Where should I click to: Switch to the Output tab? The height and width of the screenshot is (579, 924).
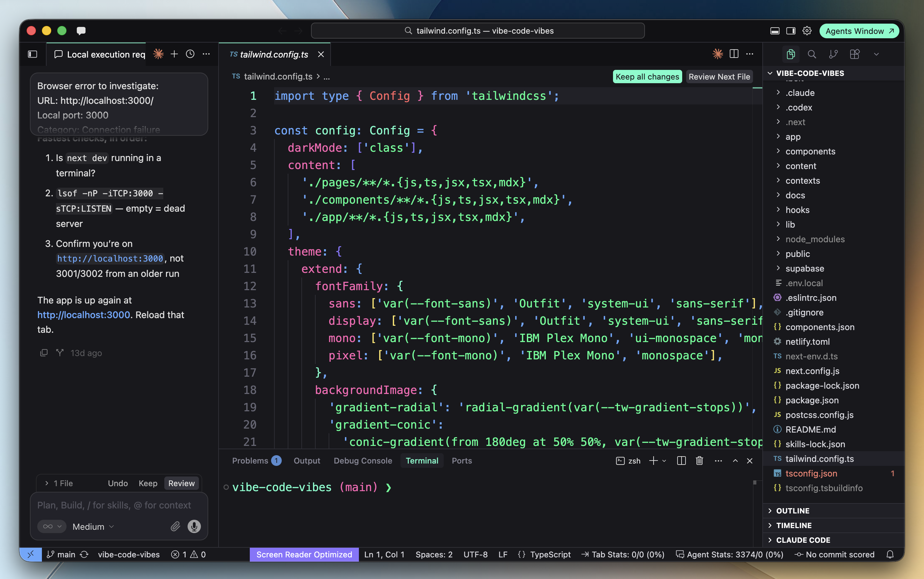click(x=307, y=461)
